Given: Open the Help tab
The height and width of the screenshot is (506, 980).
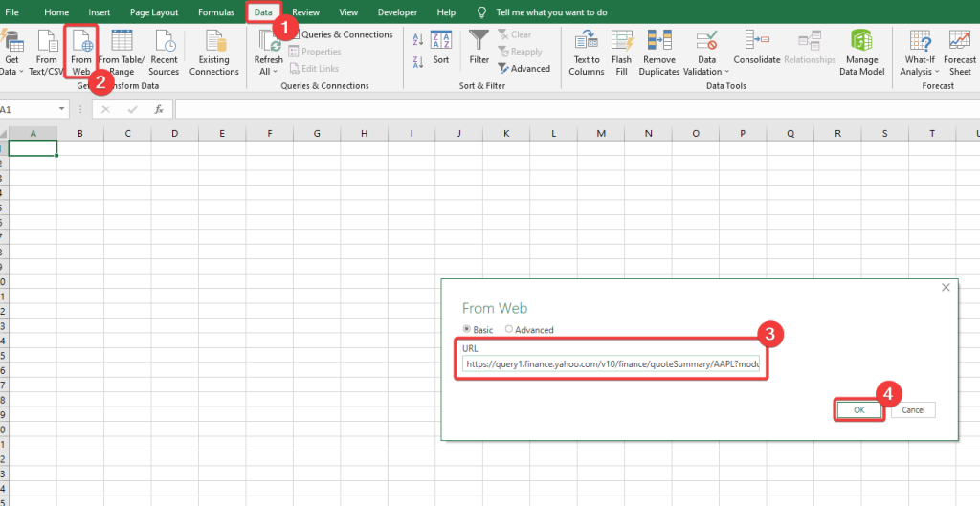Looking at the screenshot, I should [x=446, y=12].
